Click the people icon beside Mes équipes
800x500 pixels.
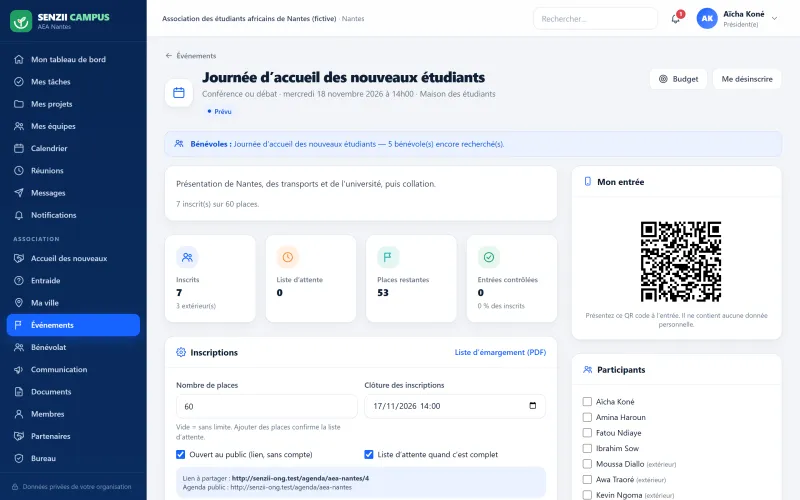(x=19, y=126)
